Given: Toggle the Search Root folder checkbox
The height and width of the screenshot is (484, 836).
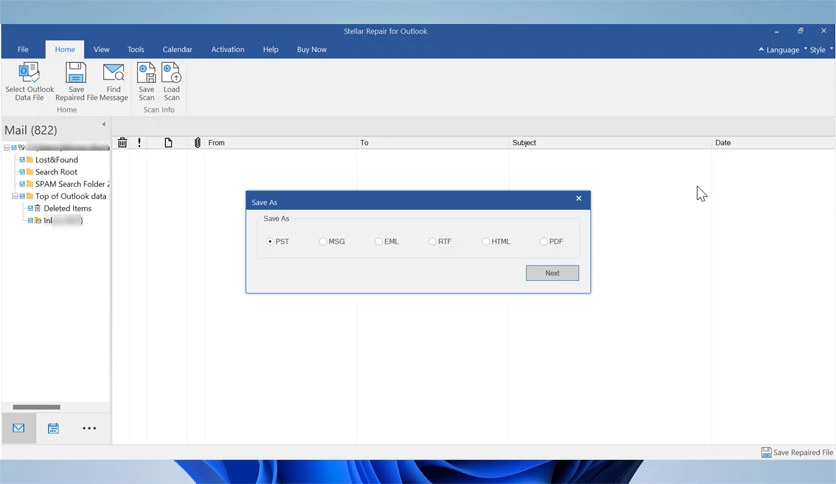Looking at the screenshot, I should (22, 172).
